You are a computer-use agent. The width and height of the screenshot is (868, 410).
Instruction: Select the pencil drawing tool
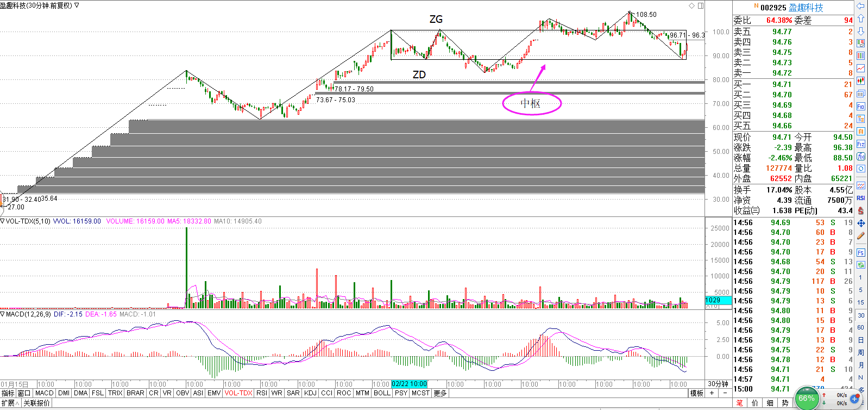(x=860, y=236)
